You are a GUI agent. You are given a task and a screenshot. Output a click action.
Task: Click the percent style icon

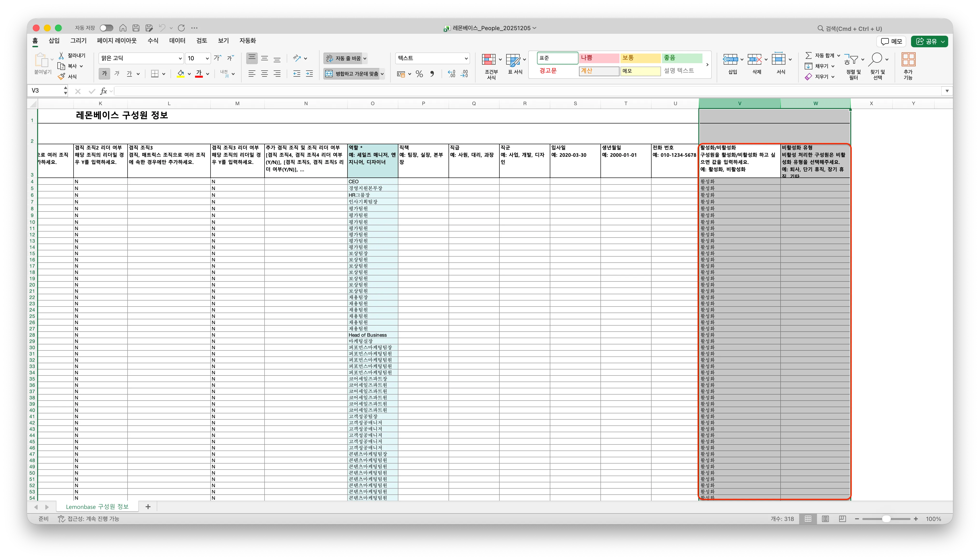tap(419, 74)
